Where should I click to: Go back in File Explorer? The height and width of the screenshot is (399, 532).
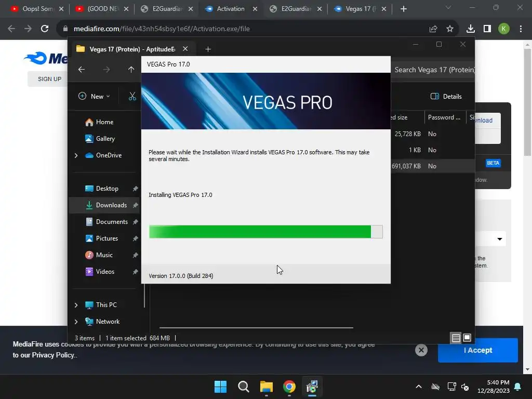pos(82,70)
